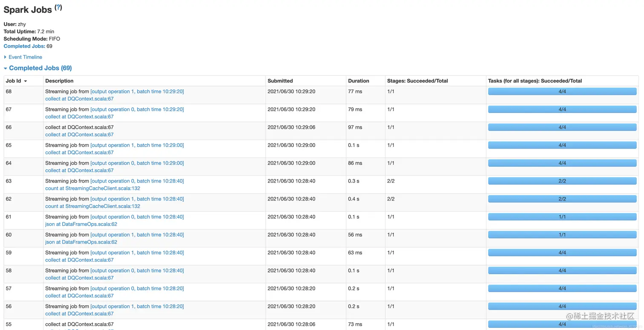
Task: Open job 68's output operation 1 batch link
Action: tap(137, 92)
